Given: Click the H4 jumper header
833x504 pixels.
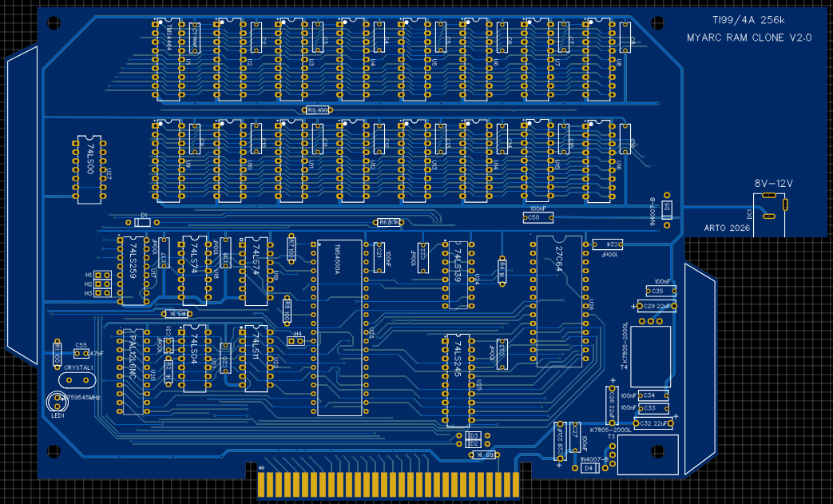Looking at the screenshot, I should coord(296,341).
